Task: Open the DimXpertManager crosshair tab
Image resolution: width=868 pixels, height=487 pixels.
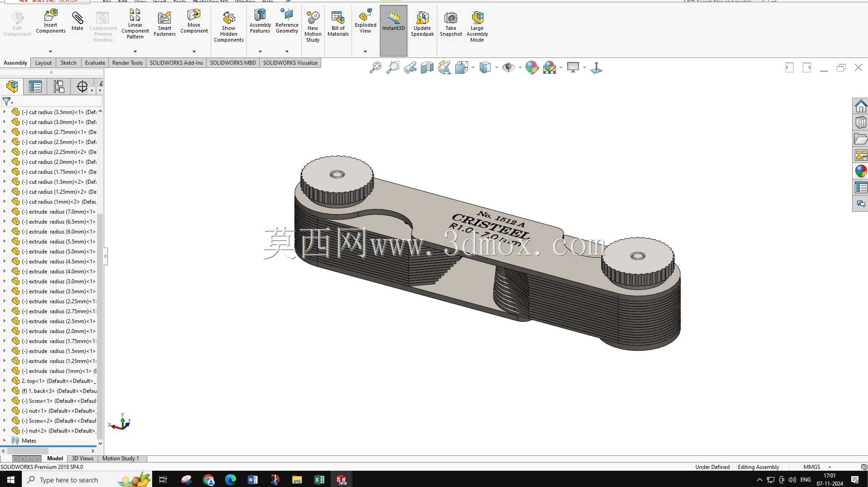Action: pos(82,86)
